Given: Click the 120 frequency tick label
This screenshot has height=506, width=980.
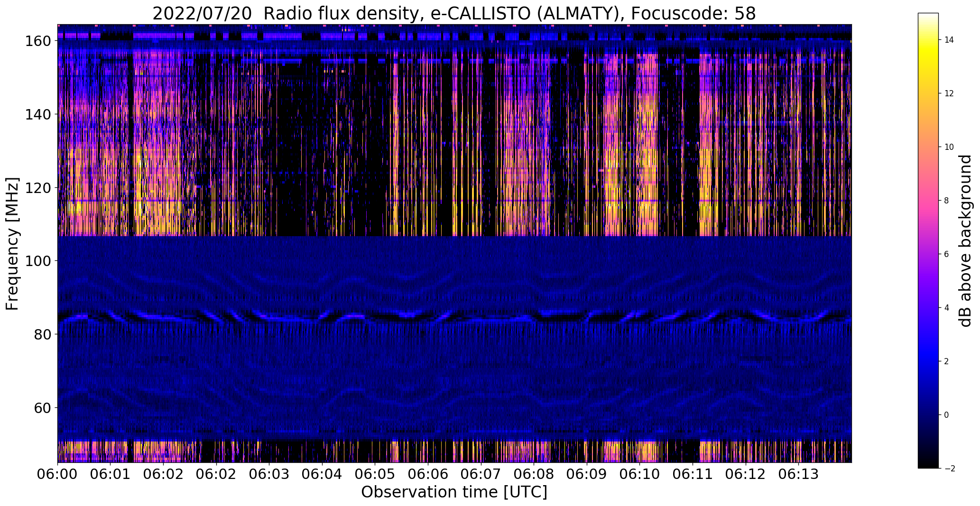Looking at the screenshot, I should point(37,188).
